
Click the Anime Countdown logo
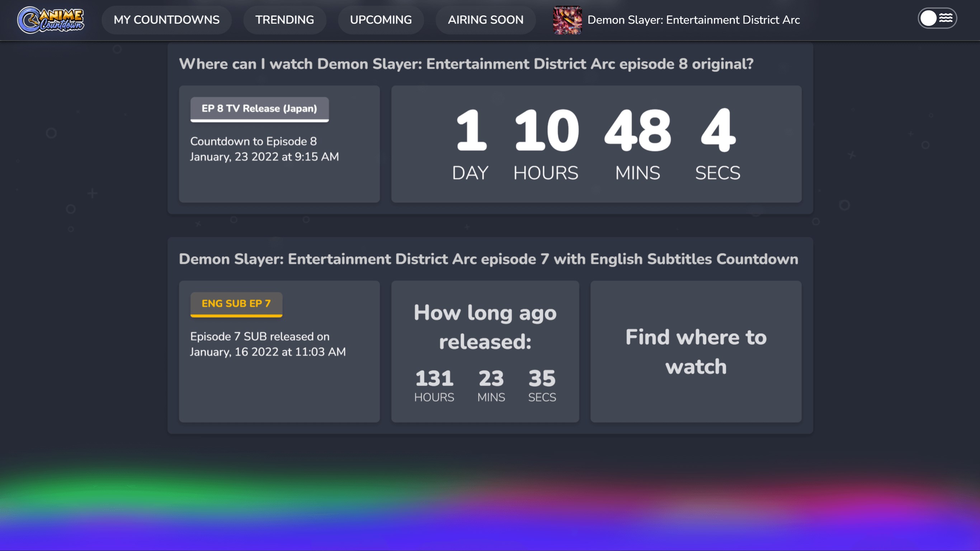[x=51, y=20]
